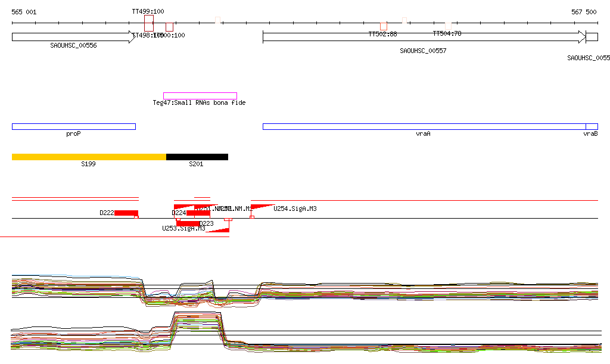610x364 pixels.
Task: Click the TT499:100 label
Action: pos(148,12)
